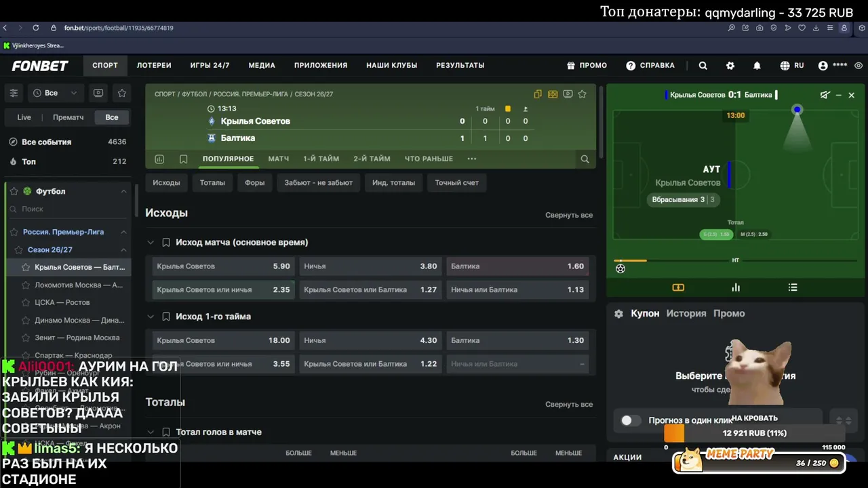
Task: Open the Наши клубы menu item
Action: pyautogui.click(x=392, y=66)
